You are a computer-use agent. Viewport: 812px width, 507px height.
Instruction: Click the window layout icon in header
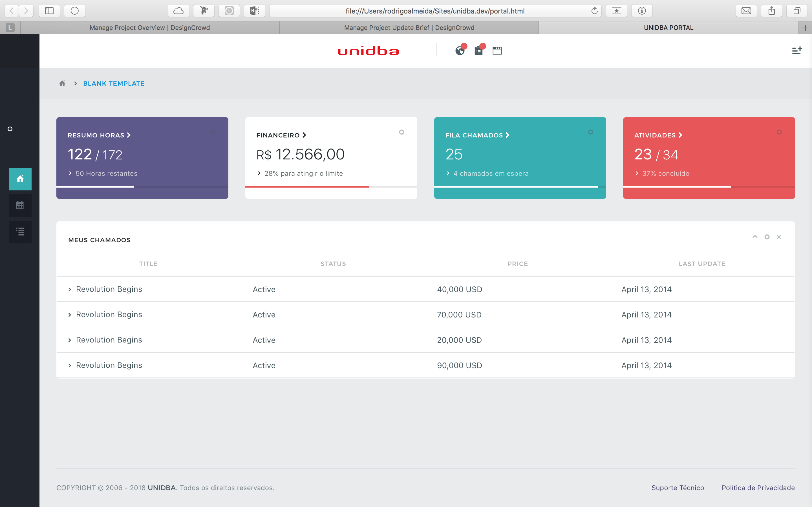497,51
